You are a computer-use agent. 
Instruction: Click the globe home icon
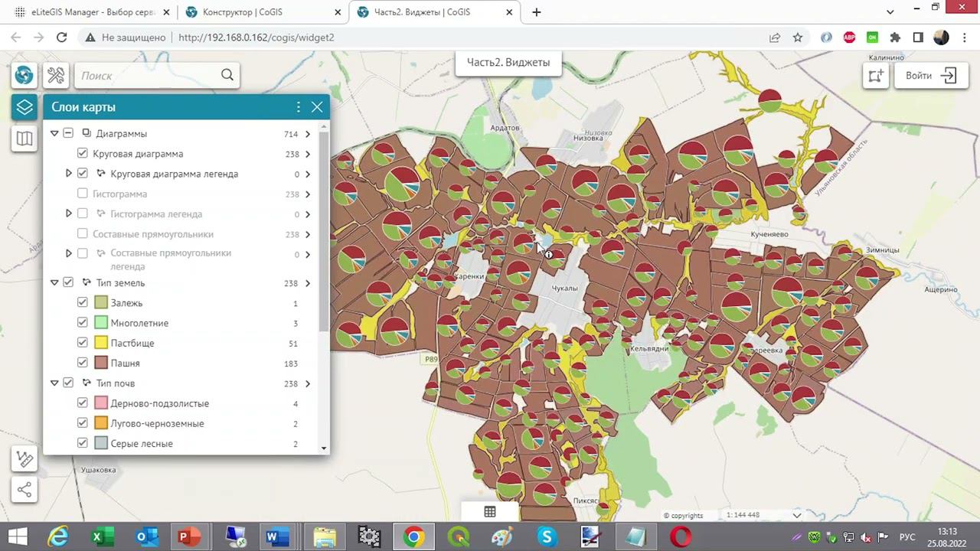(24, 75)
